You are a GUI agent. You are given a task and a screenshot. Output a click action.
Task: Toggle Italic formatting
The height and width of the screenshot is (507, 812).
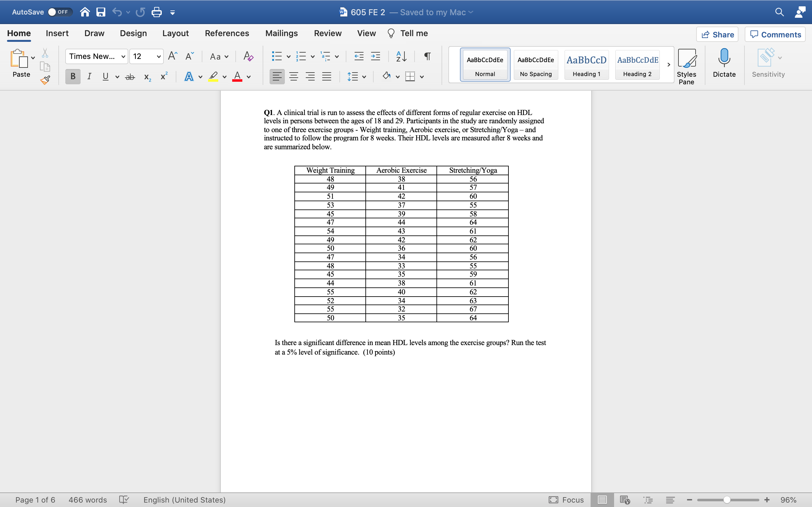pyautogui.click(x=89, y=76)
